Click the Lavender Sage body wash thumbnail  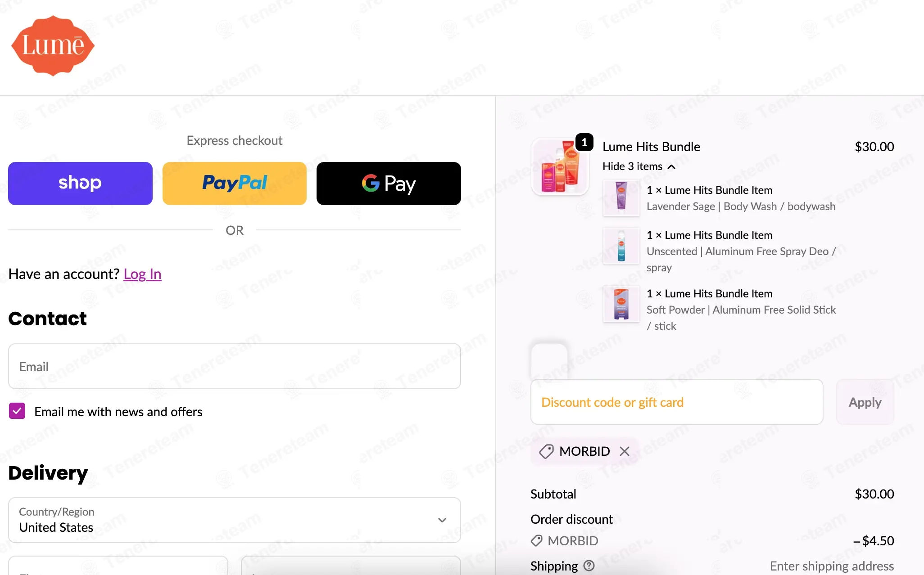click(621, 198)
